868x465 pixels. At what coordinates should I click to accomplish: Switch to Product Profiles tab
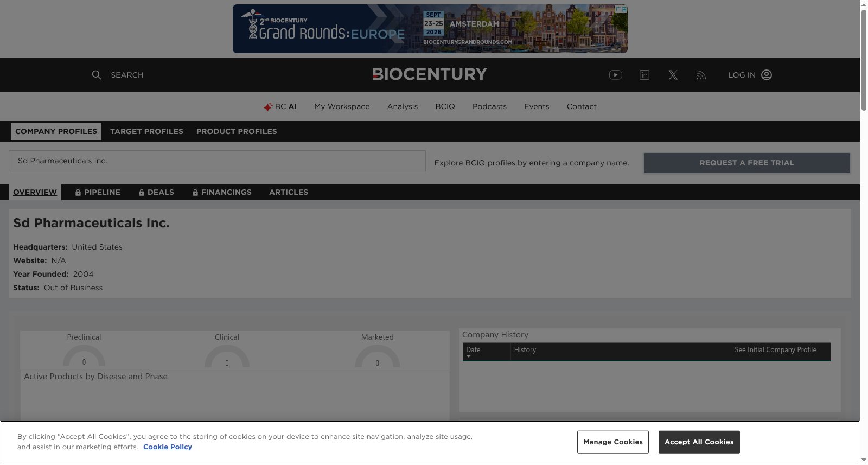[237, 131]
